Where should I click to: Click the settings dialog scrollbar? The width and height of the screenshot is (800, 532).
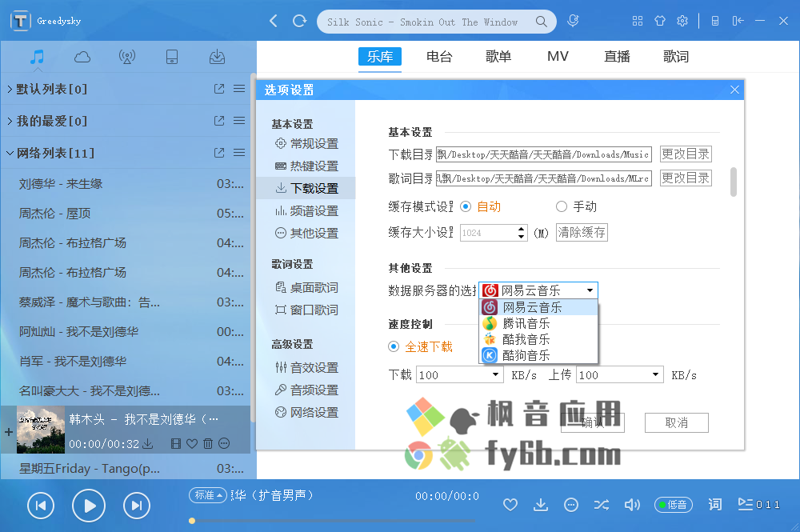point(734,182)
